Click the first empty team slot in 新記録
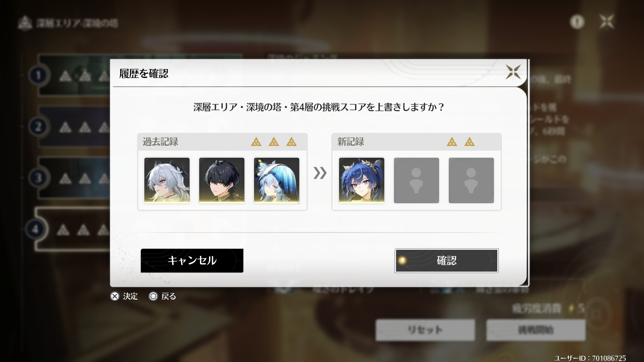This screenshot has height=362, width=644. (416, 180)
